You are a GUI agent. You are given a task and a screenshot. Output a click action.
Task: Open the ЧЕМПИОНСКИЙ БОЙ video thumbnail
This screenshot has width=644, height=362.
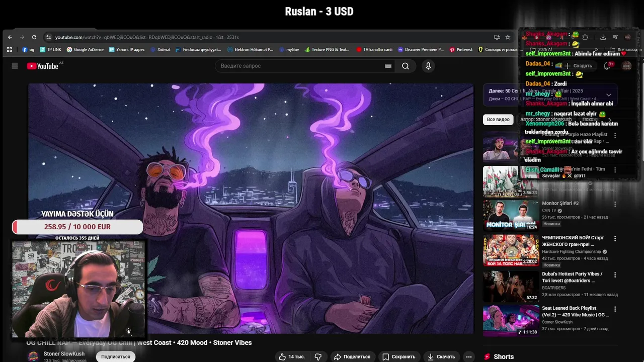[x=511, y=250]
